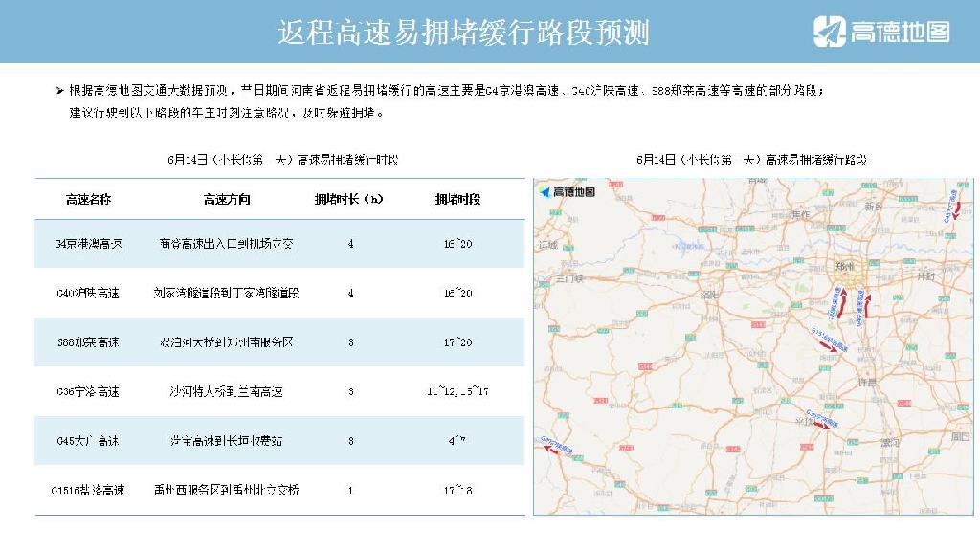980x550 pixels.
Task: Click intro paragraph line starting 根据高德地图交通大数据预测
Action: (446, 91)
